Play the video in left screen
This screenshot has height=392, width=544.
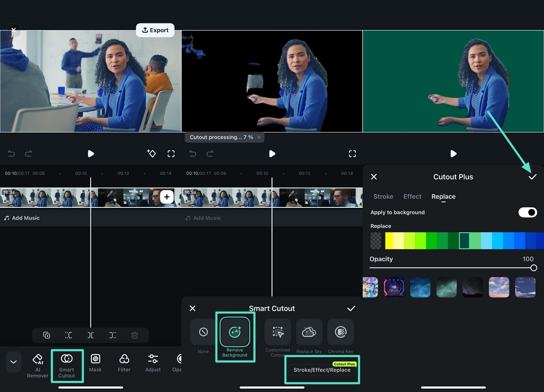pyautogui.click(x=91, y=154)
